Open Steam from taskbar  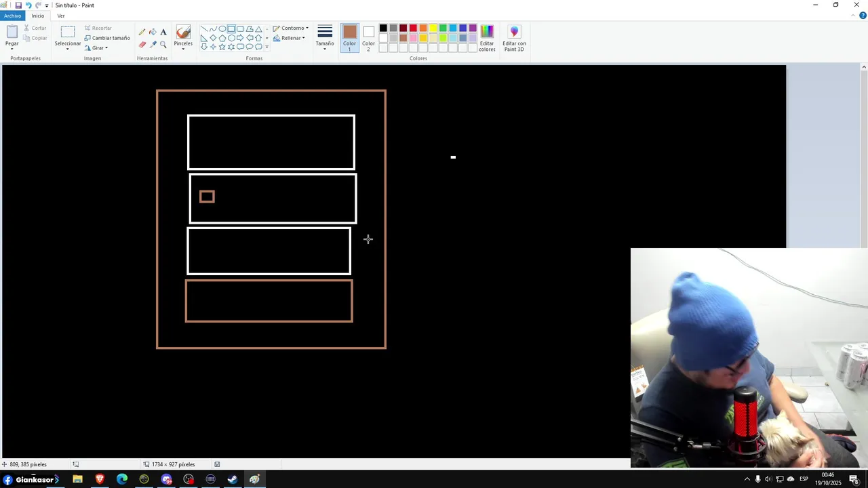(233, 479)
